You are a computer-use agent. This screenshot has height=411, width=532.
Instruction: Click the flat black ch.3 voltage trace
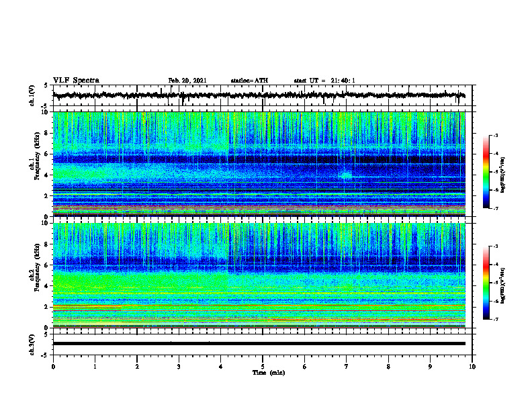[259, 344]
